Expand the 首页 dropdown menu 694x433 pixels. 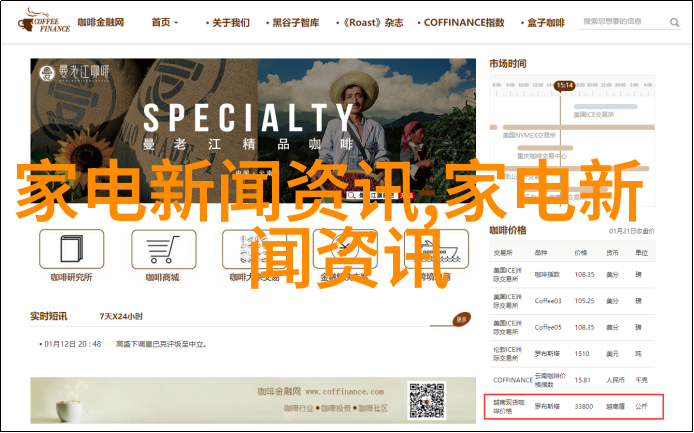tap(165, 22)
